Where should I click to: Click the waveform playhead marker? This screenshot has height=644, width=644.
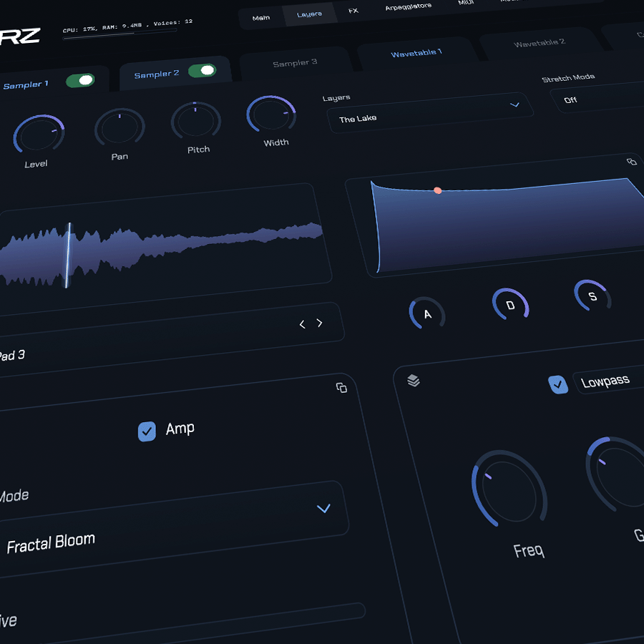pyautogui.click(x=68, y=255)
